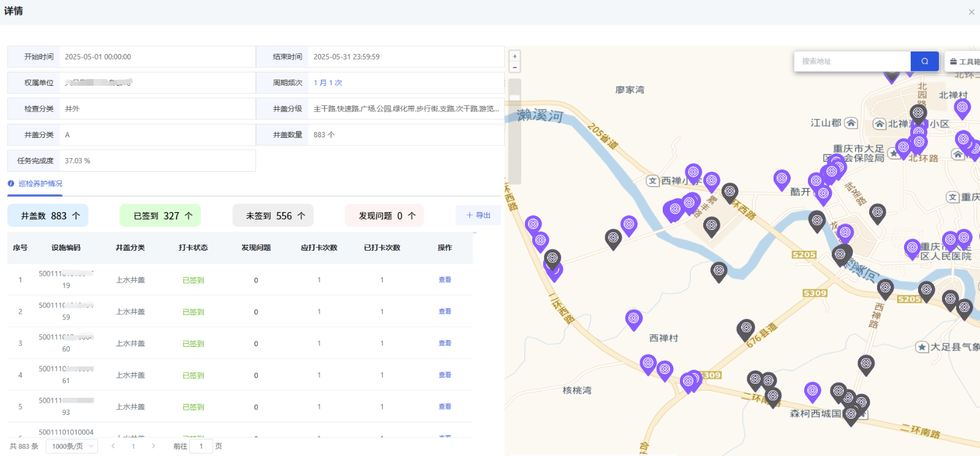Click the 1月1次 frequency link
Image resolution: width=980 pixels, height=456 pixels.
[x=328, y=83]
